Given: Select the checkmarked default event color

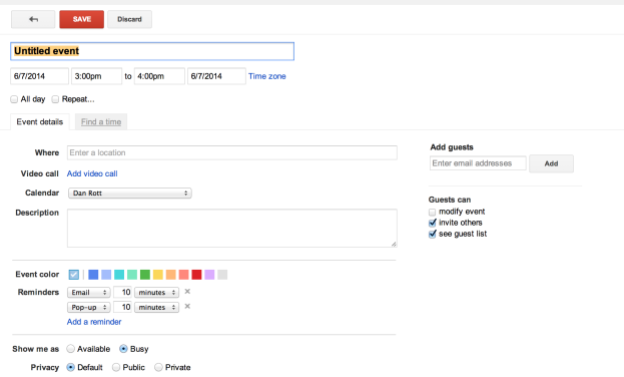Looking at the screenshot, I should pos(74,275).
